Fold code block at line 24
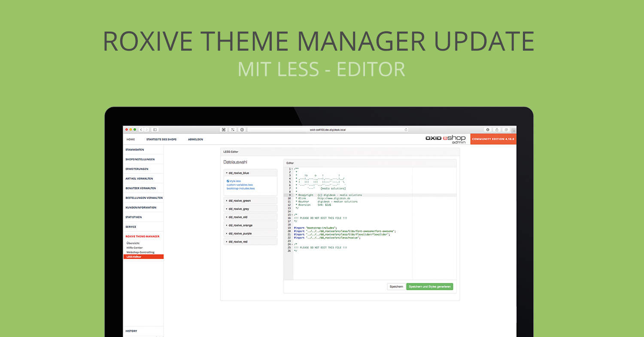Viewport: 644px width, 337px height. coord(292,244)
